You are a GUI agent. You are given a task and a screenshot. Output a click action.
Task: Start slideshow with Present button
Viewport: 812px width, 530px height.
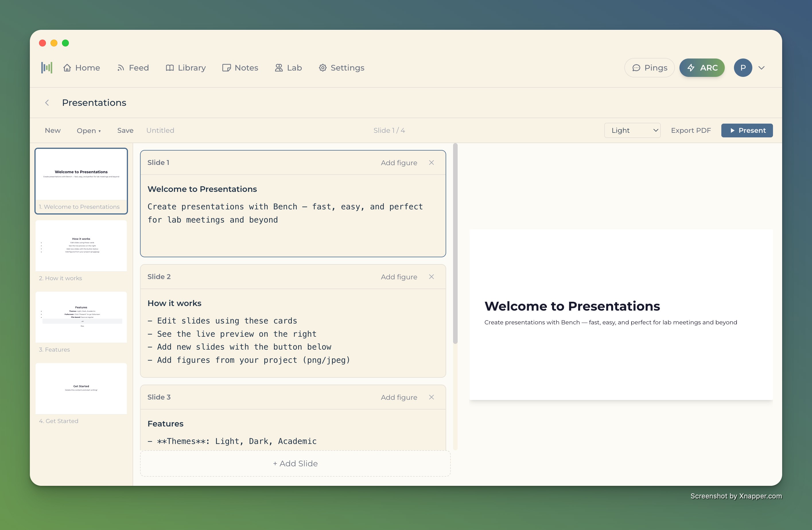tap(747, 130)
